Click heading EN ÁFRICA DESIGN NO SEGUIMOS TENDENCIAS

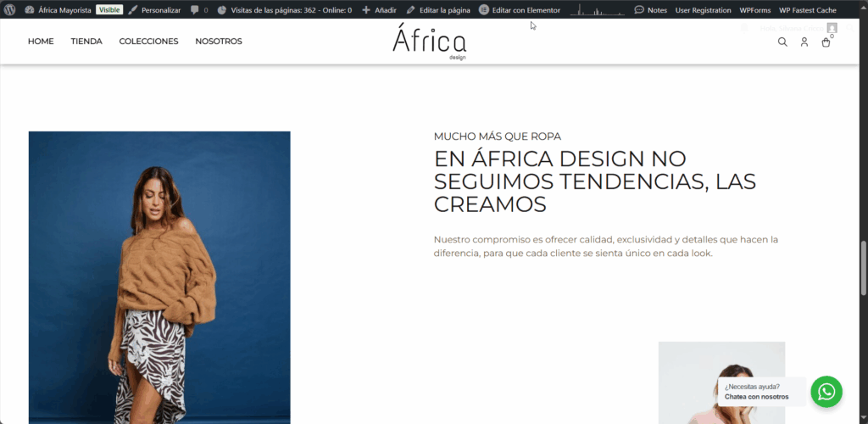[x=595, y=181]
